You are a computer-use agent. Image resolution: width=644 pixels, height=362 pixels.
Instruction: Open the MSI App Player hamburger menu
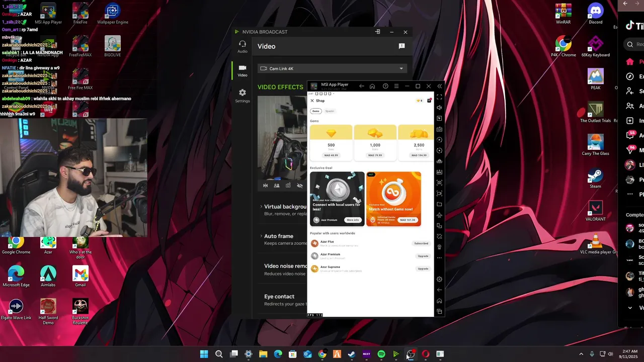pos(396,86)
